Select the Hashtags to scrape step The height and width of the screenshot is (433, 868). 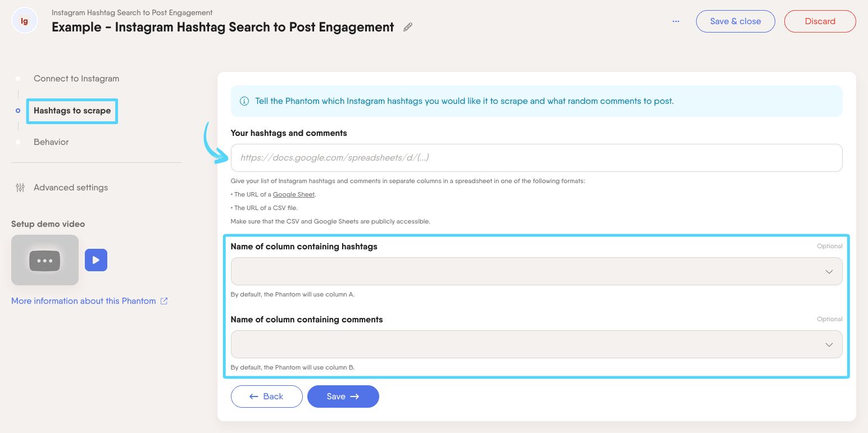pos(72,111)
